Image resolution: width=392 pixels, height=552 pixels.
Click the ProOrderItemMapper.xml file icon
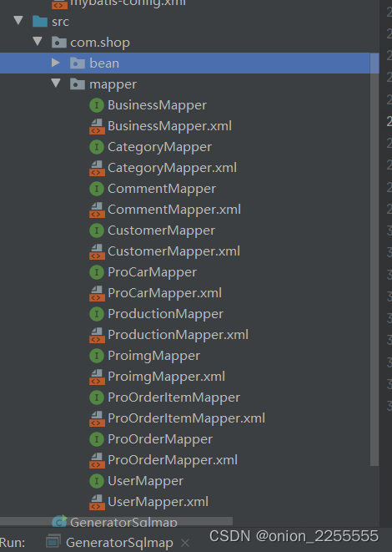tap(97, 418)
